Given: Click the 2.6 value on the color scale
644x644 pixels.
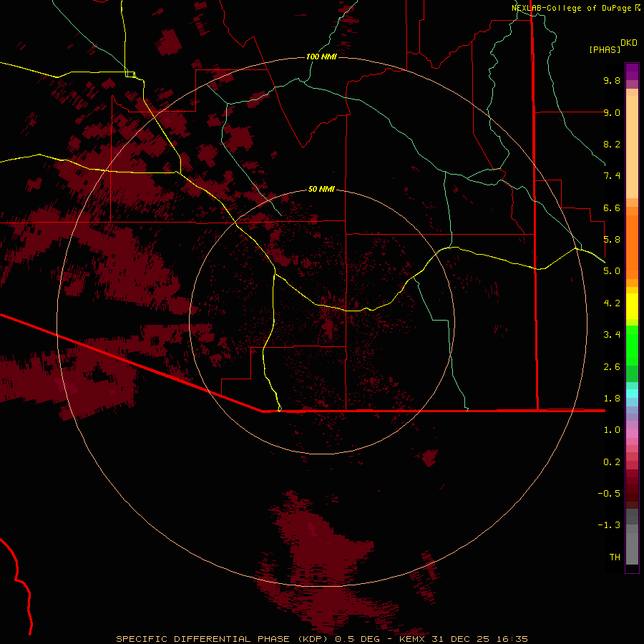Looking at the screenshot, I should pos(612,367).
